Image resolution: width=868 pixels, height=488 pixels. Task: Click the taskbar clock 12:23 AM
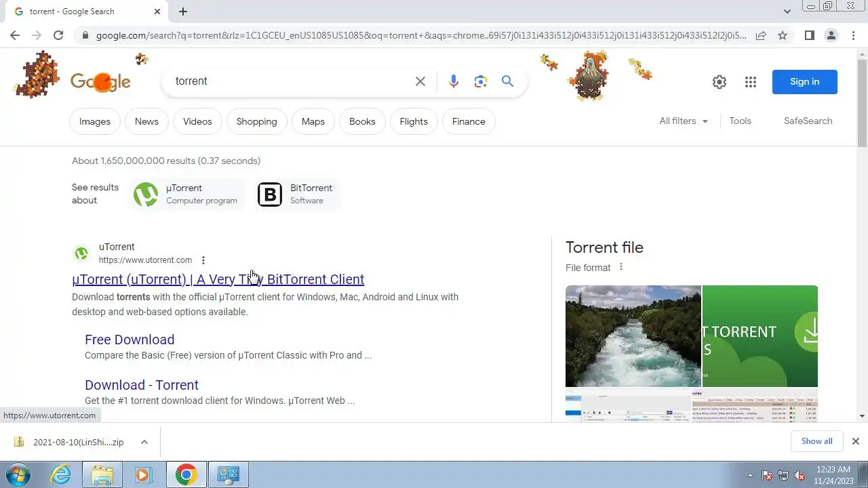[x=833, y=470]
